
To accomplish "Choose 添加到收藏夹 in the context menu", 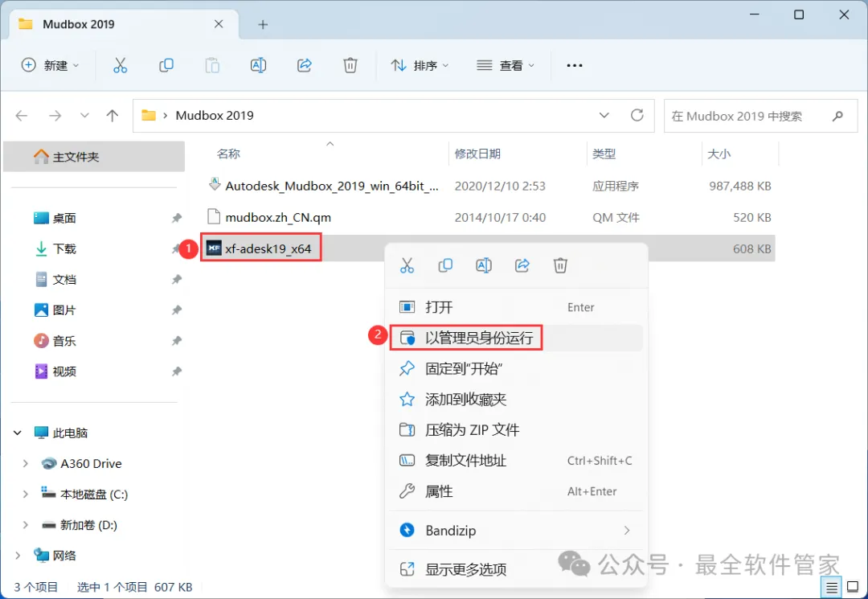I will 515,399.
